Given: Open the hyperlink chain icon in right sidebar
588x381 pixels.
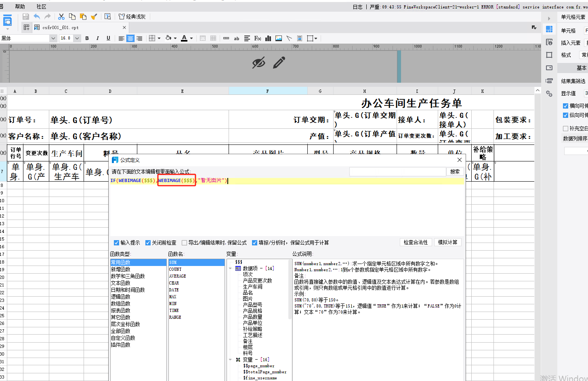Looking at the screenshot, I should pos(549,94).
